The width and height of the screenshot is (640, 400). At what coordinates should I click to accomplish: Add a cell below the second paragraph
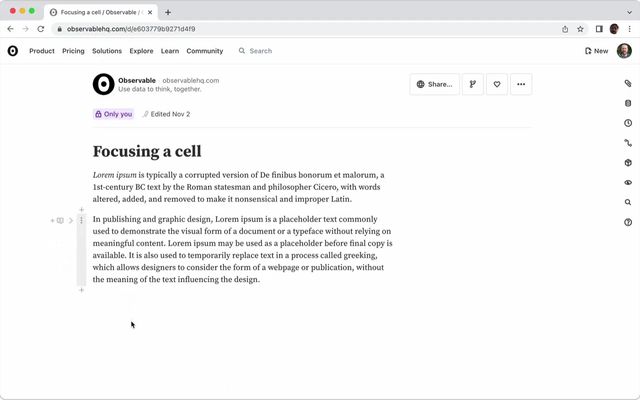[81, 290]
